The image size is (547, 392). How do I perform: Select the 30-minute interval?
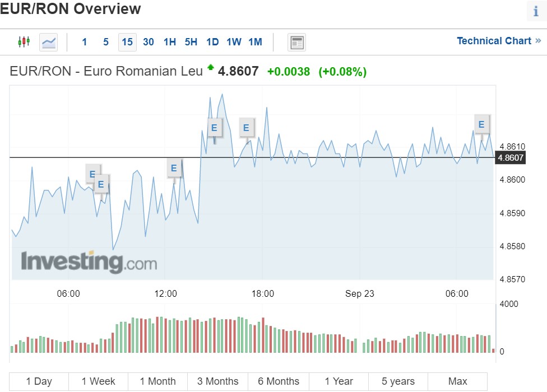point(149,42)
